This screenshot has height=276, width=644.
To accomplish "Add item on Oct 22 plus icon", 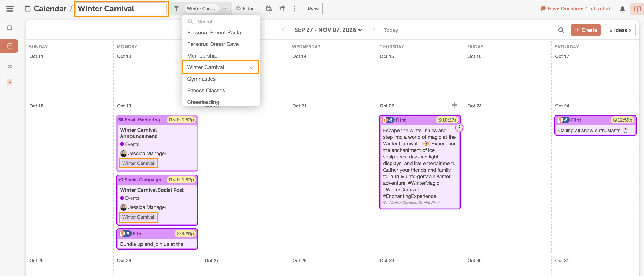I will tap(454, 105).
